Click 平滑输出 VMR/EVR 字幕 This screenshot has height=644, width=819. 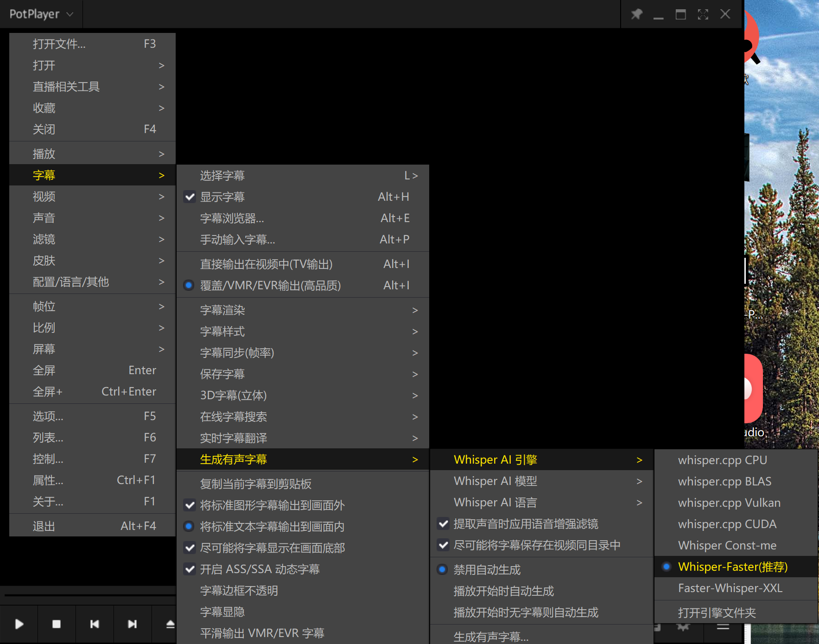(303, 633)
